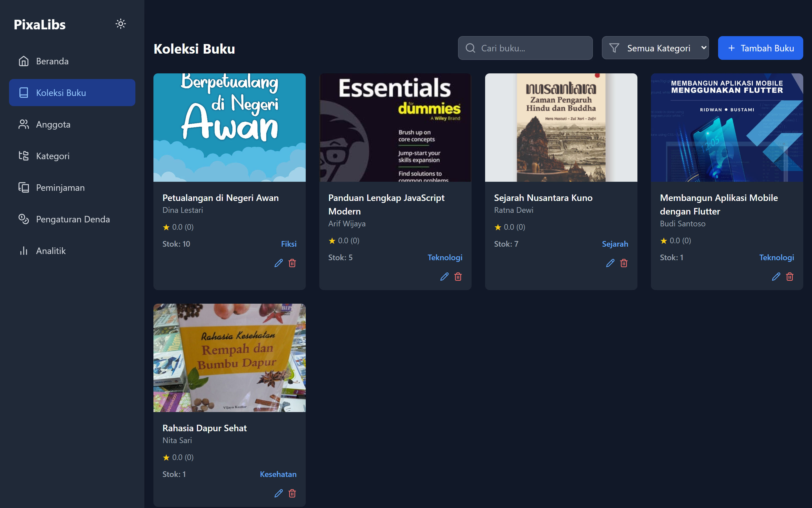
Task: Open the Anggota sidebar page
Action: click(x=72, y=124)
